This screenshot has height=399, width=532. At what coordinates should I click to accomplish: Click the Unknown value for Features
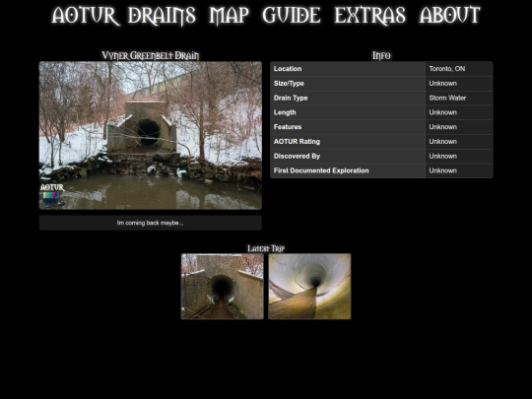[442, 127]
